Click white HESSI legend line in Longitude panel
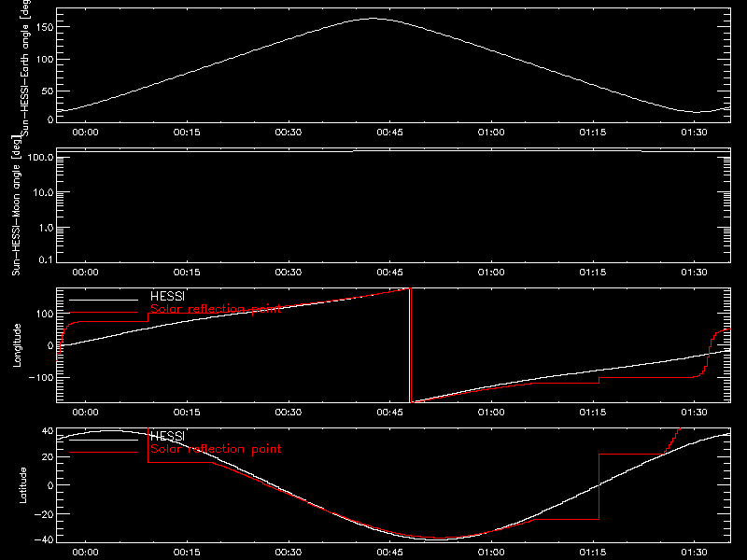 [104, 300]
